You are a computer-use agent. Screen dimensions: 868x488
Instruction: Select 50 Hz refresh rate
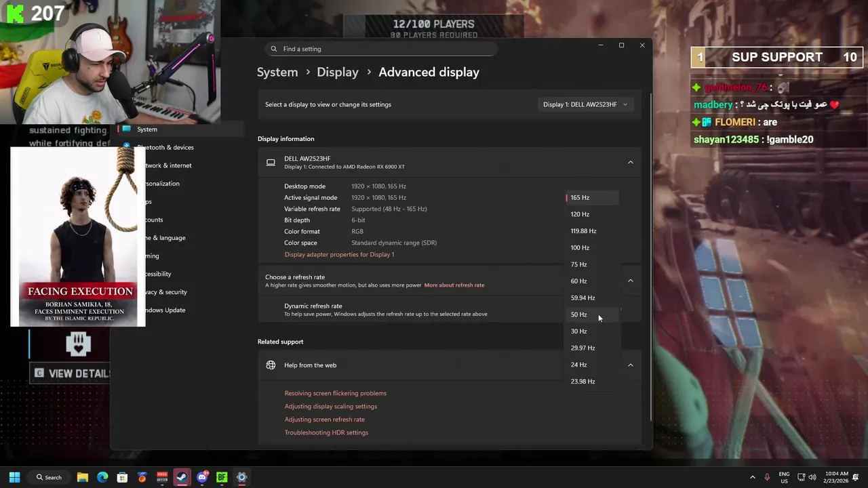591,314
